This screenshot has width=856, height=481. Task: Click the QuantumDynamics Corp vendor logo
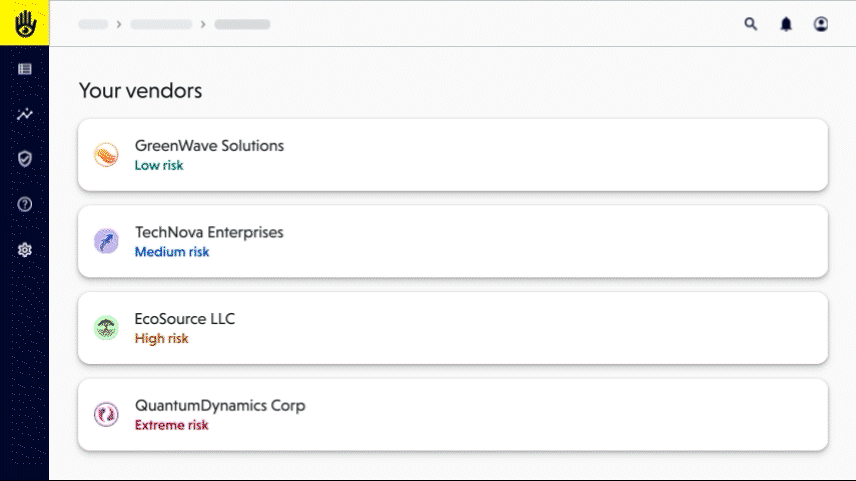click(106, 414)
